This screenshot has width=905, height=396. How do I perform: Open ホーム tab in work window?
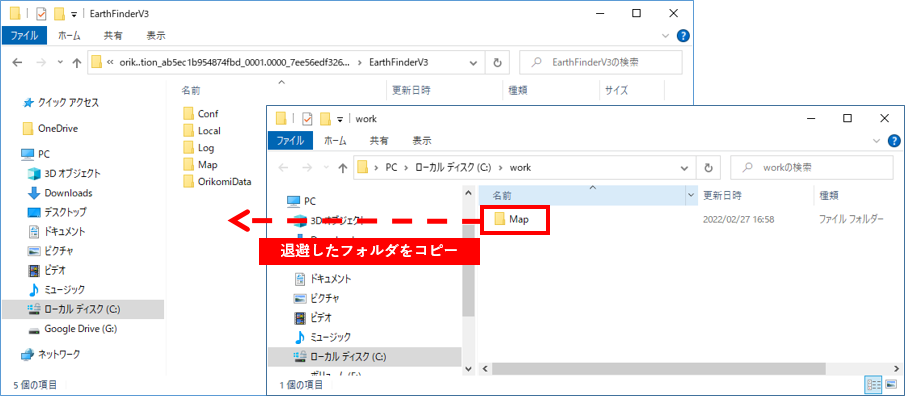coord(335,141)
